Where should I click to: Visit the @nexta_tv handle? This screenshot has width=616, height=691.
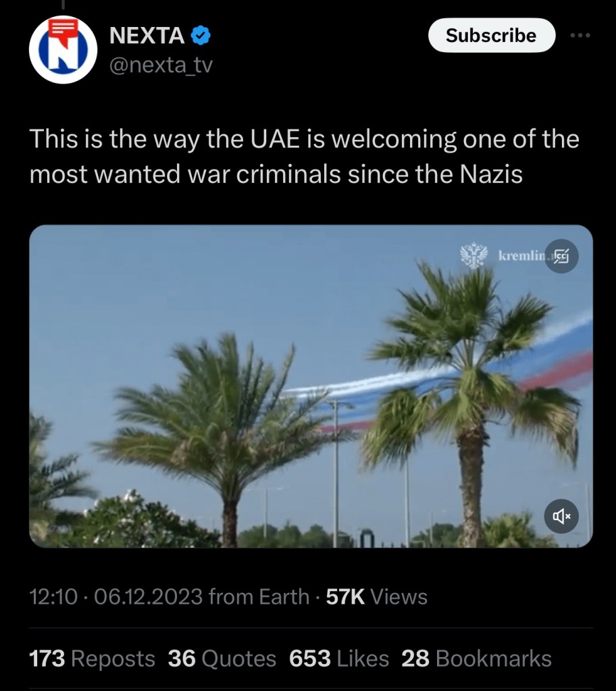[160, 66]
